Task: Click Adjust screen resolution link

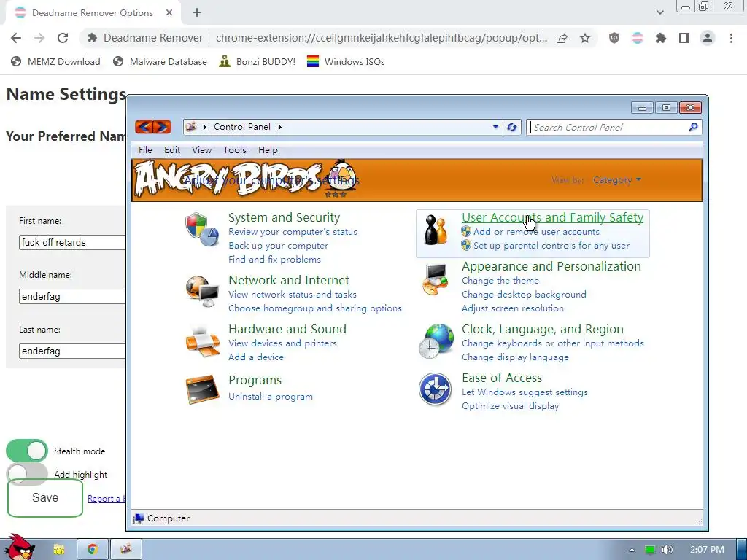Action: [513, 308]
